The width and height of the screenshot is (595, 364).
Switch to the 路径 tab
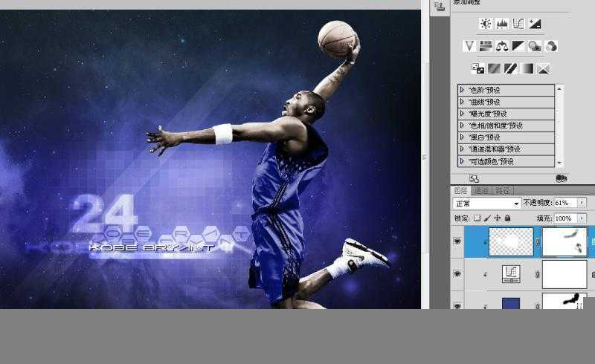[503, 190]
